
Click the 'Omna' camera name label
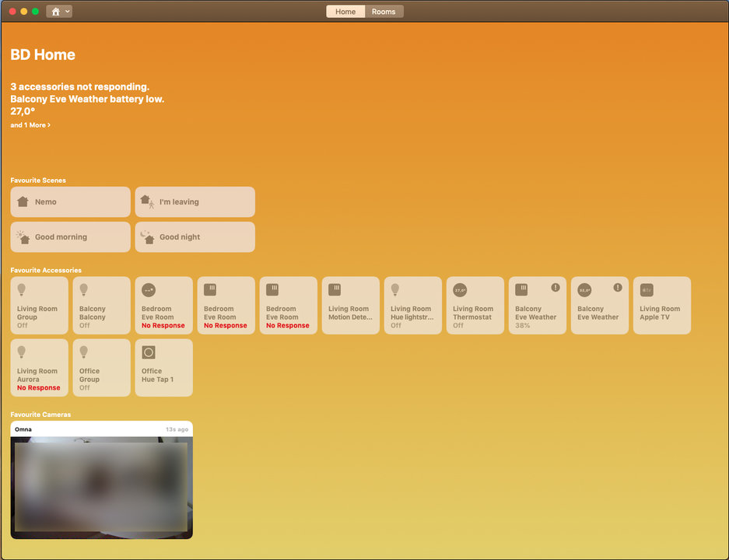[x=23, y=429]
